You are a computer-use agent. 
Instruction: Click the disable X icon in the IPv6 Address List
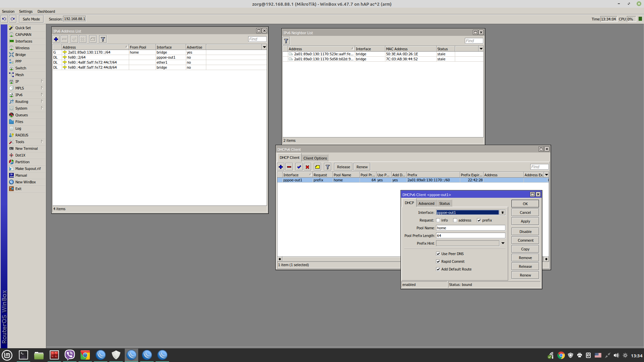point(83,39)
